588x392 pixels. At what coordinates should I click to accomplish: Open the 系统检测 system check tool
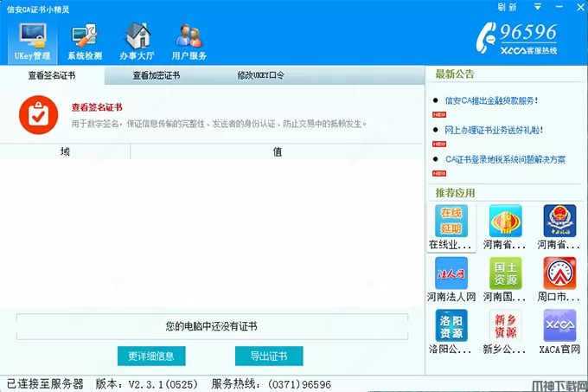85,42
